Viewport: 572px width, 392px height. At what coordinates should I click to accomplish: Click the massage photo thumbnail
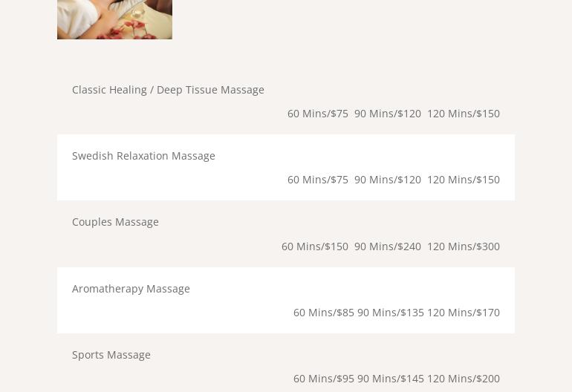(x=114, y=19)
